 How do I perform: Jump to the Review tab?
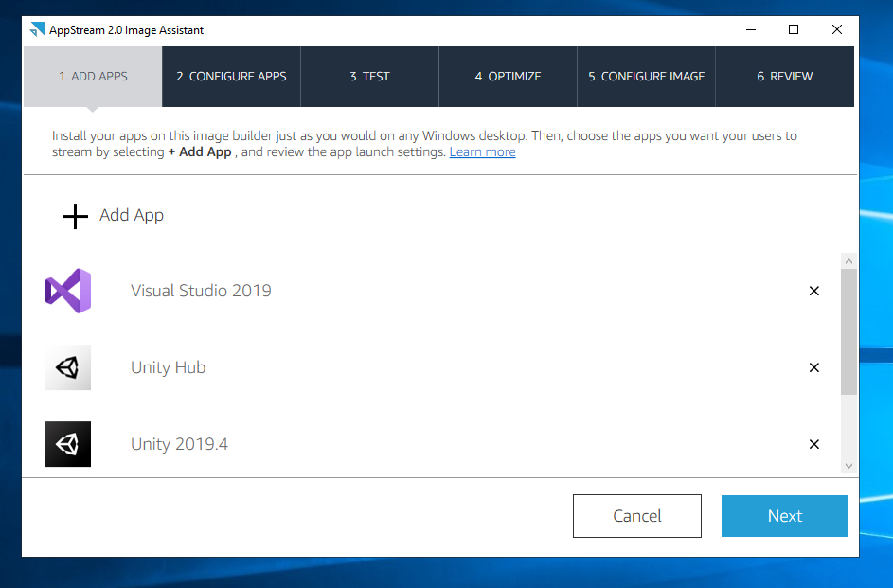click(784, 77)
